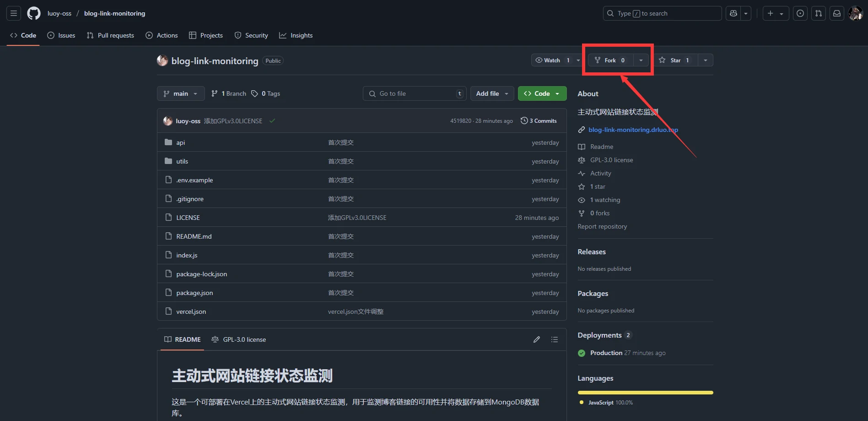Open the blog-link-monitoring.drluo.top website link
The width and height of the screenshot is (868, 421).
coord(633,130)
